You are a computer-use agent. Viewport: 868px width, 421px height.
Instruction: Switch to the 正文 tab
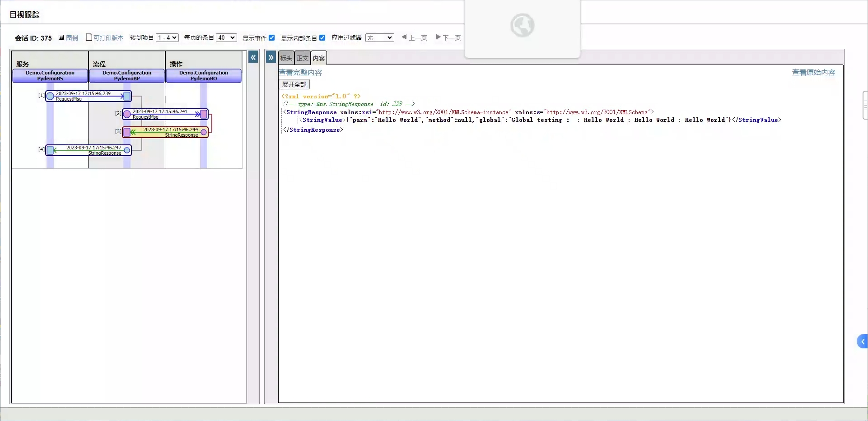click(x=302, y=58)
